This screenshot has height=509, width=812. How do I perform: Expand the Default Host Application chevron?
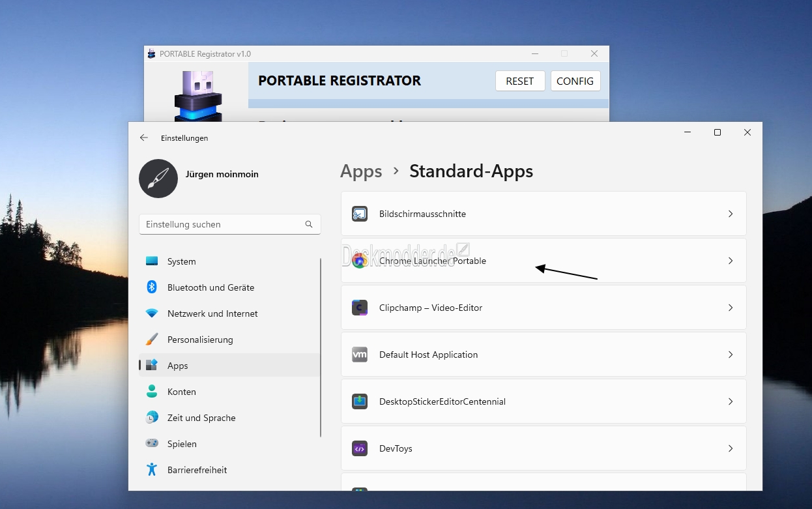click(731, 355)
